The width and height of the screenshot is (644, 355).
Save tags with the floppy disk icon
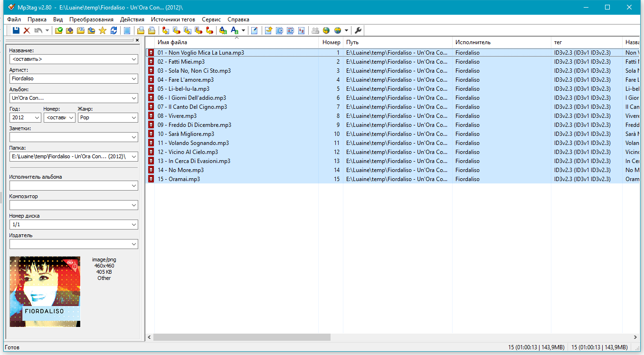pyautogui.click(x=16, y=30)
